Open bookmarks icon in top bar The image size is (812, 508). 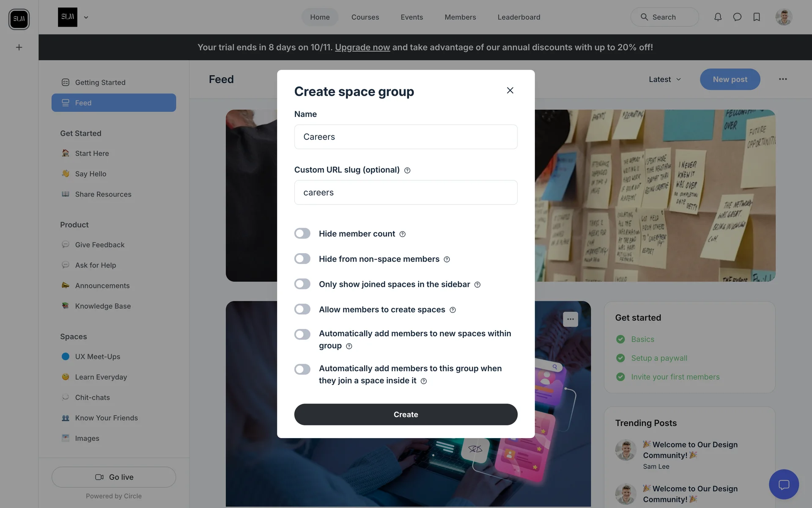[x=757, y=17]
